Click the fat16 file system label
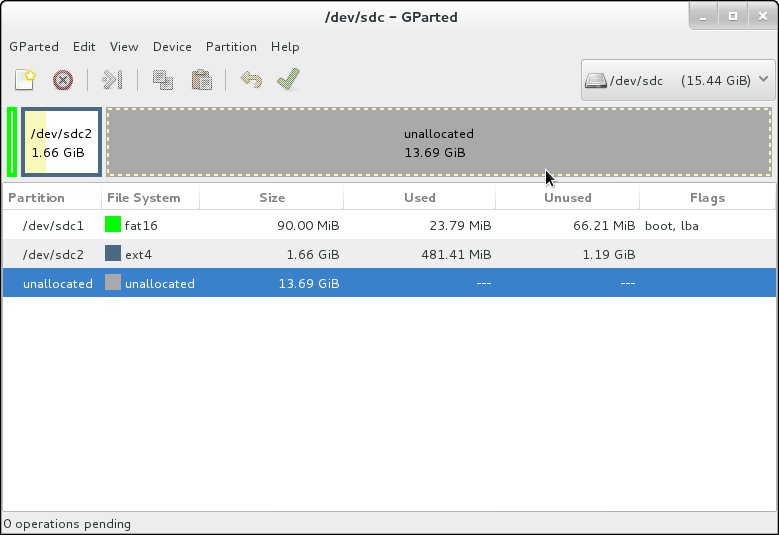This screenshot has width=779, height=535. click(x=141, y=226)
